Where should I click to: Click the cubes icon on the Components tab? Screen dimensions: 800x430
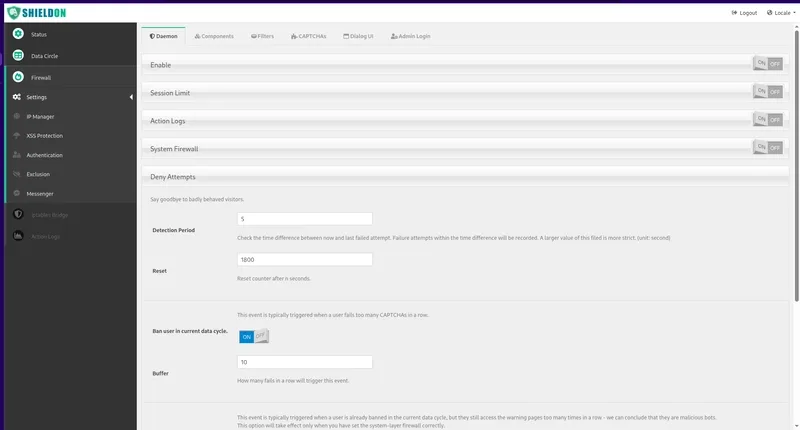(197, 36)
